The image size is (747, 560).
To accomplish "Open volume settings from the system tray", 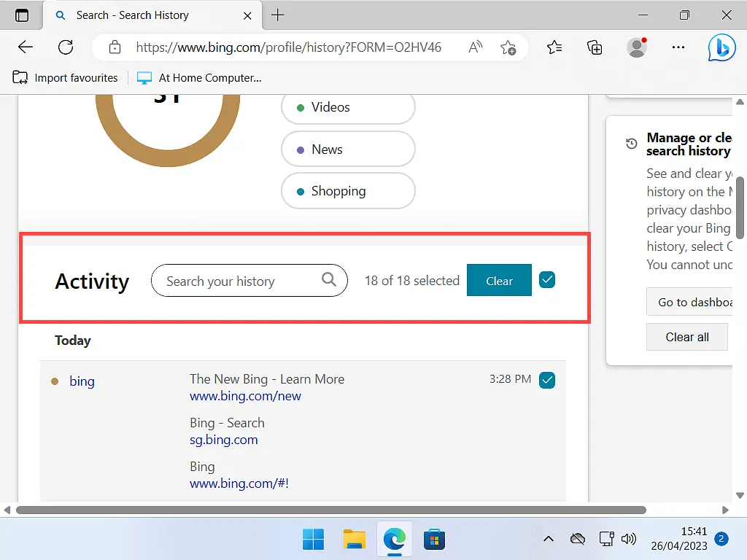I will 629,539.
